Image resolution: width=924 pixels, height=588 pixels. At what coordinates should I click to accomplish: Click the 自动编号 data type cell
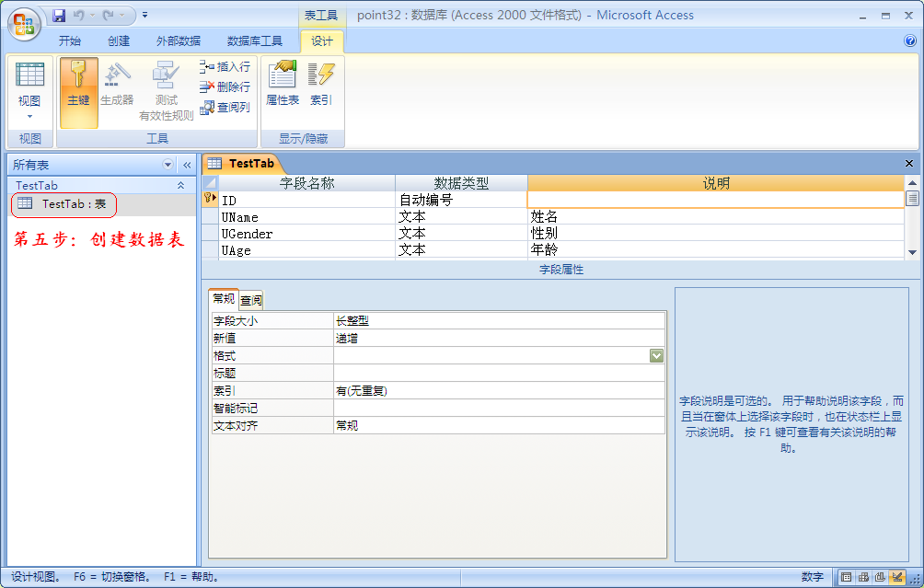[x=461, y=201]
